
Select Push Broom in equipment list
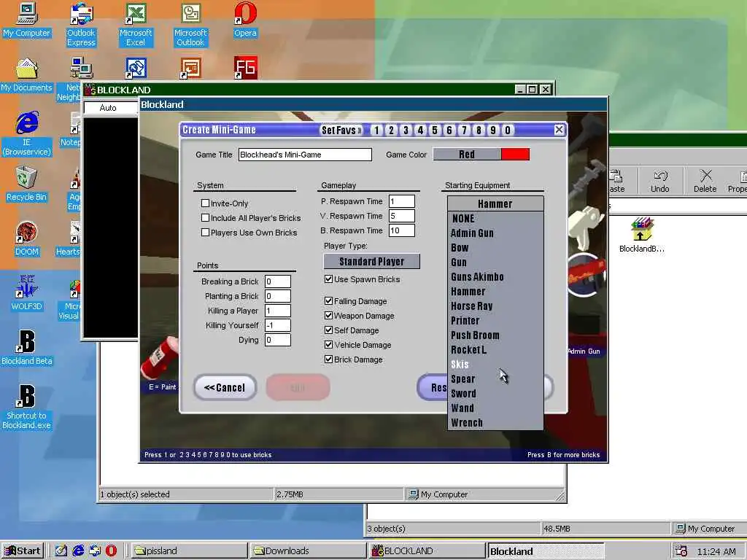(495, 335)
